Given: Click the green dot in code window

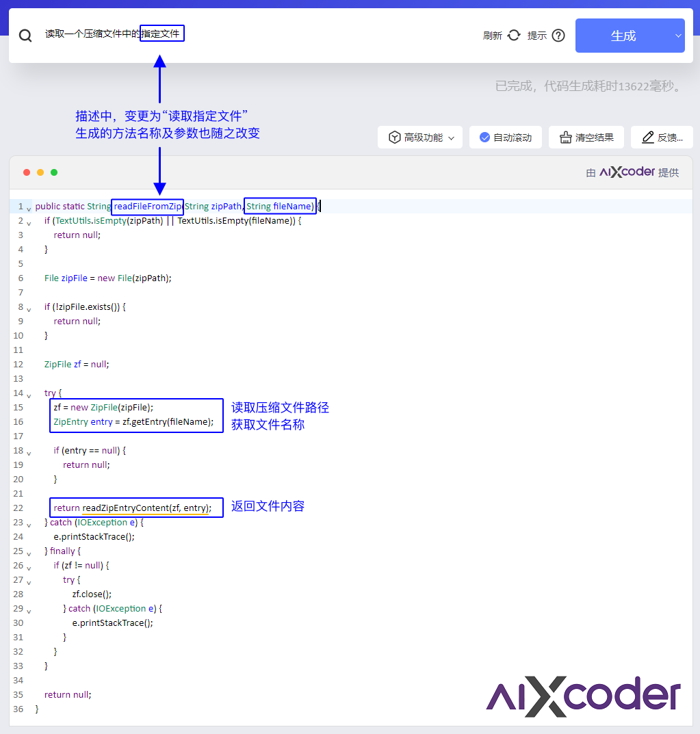Looking at the screenshot, I should [x=54, y=172].
